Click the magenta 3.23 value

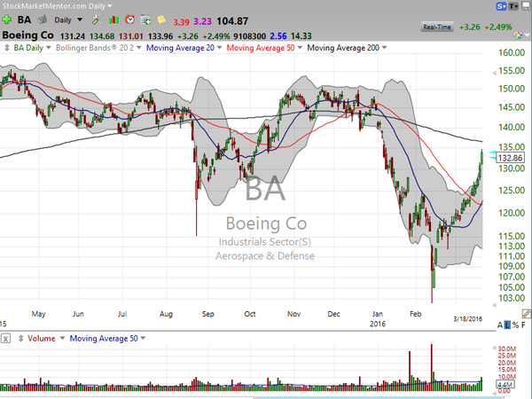(202, 21)
